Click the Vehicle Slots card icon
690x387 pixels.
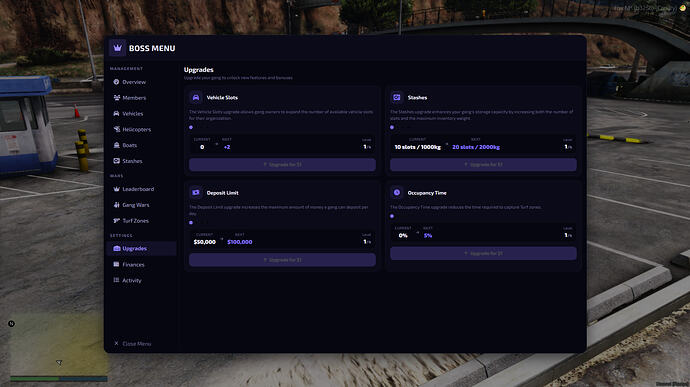click(x=196, y=97)
